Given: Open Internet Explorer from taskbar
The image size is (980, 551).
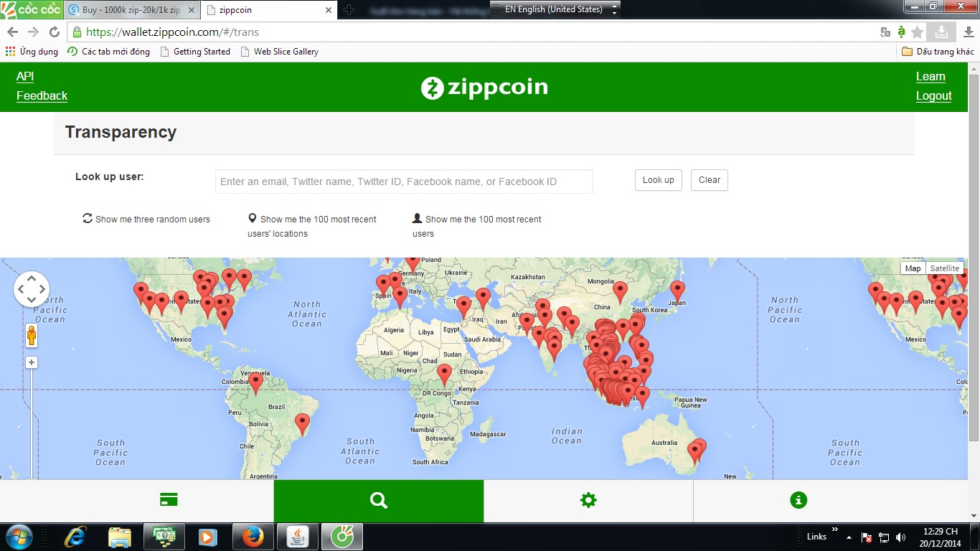Looking at the screenshot, I should (x=75, y=537).
